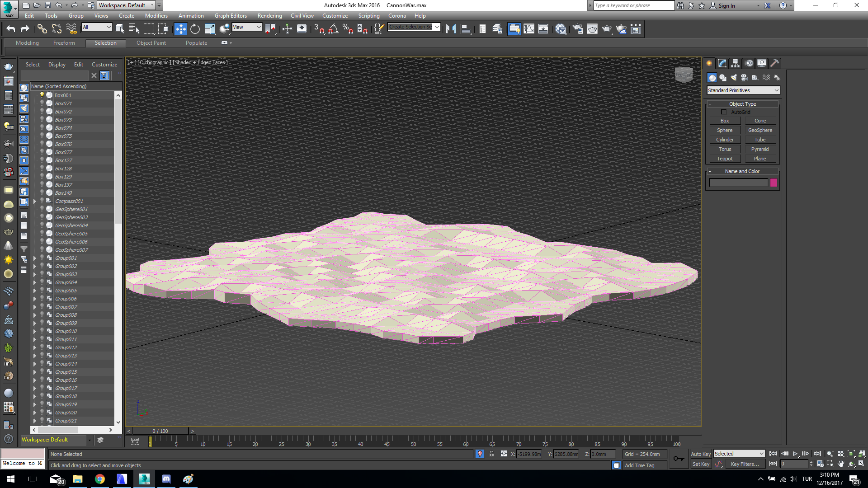Open Create Selection Set dropdown
868x488 pixels.
(x=414, y=27)
